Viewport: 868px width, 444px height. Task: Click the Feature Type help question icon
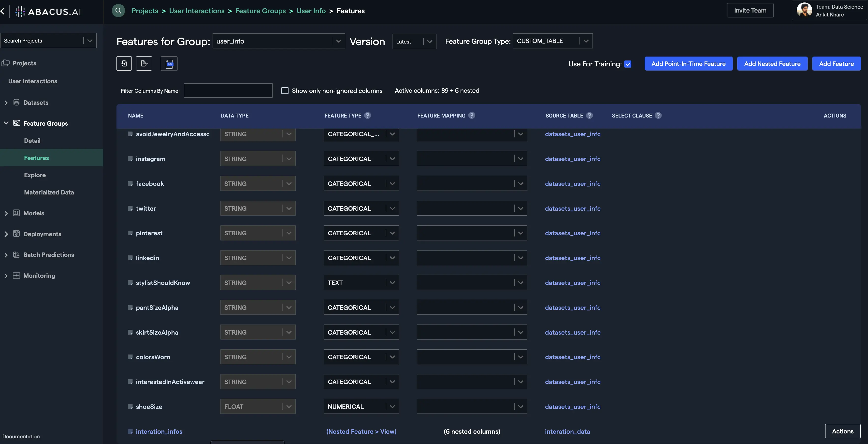(x=368, y=115)
